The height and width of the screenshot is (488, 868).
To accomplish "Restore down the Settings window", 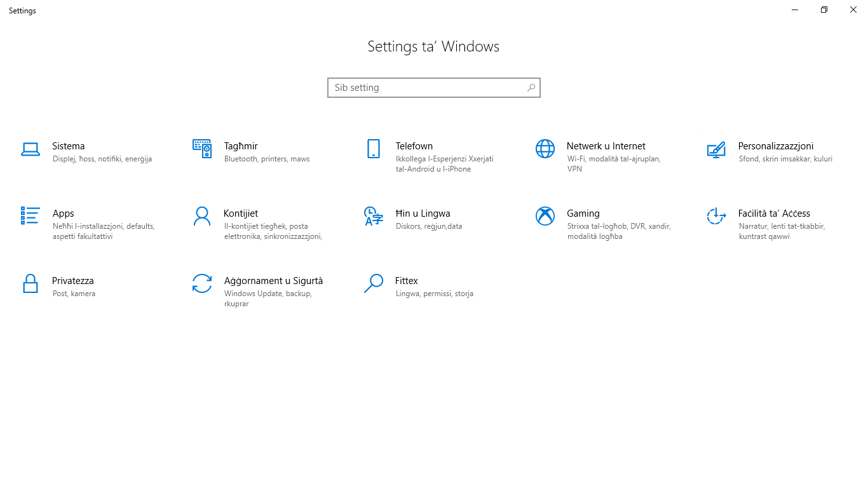I will click(x=824, y=10).
